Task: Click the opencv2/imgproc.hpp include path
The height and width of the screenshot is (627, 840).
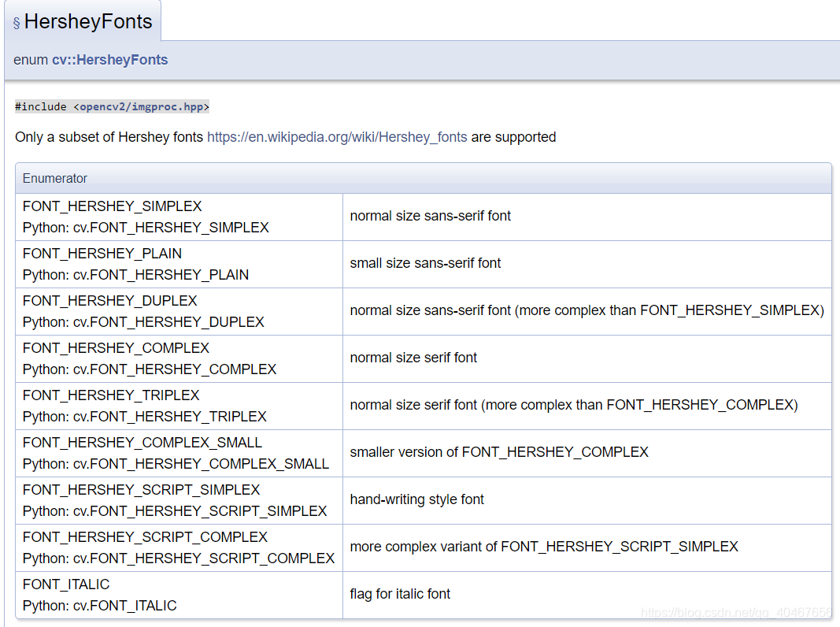Action: tap(141, 106)
